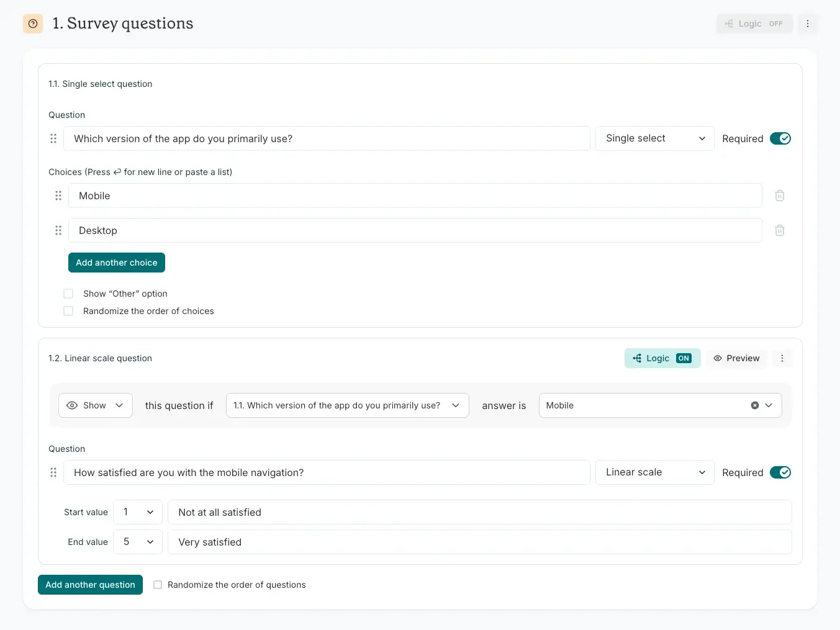Check Randomize the order of questions
Screen dimensions: 840x630
(158, 585)
